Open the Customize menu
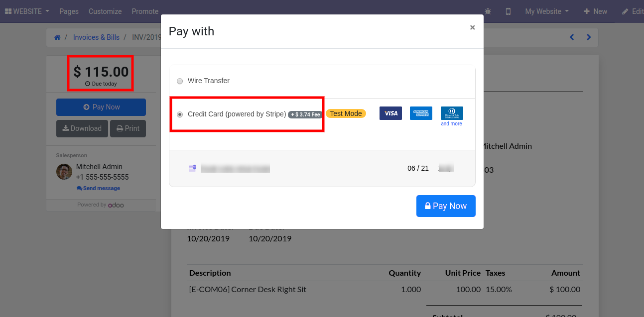 click(x=105, y=11)
